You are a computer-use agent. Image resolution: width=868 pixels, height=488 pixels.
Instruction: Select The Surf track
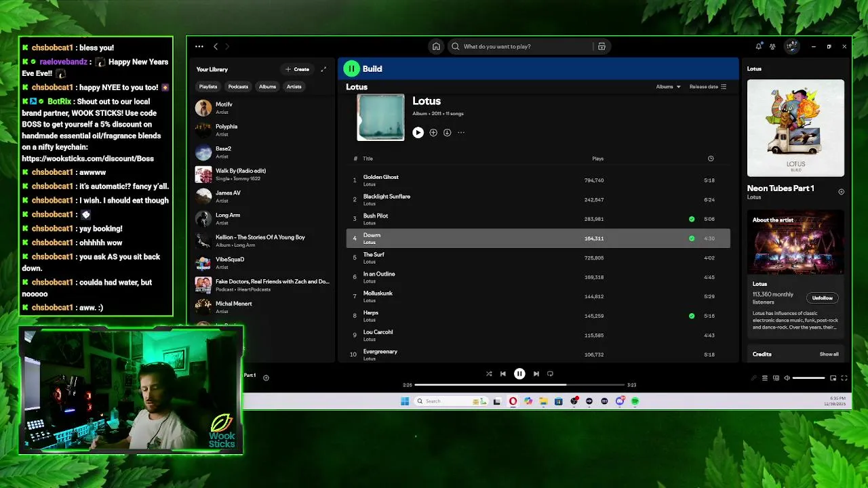click(x=538, y=258)
